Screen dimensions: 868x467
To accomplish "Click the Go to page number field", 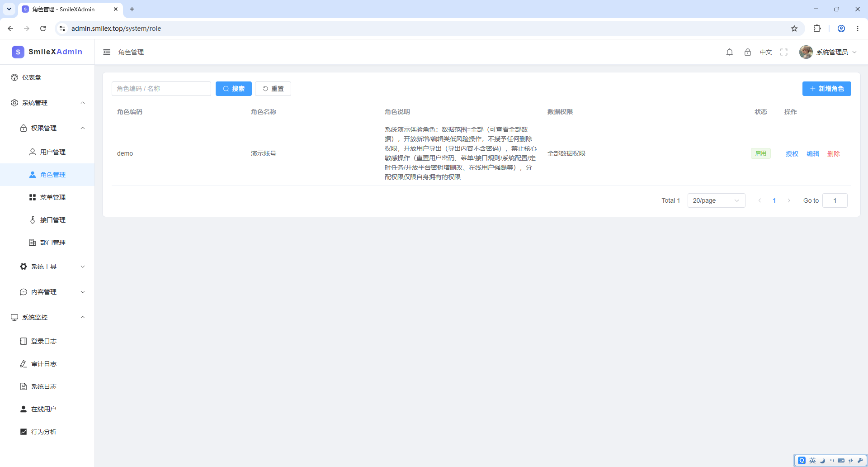I will coord(835,200).
